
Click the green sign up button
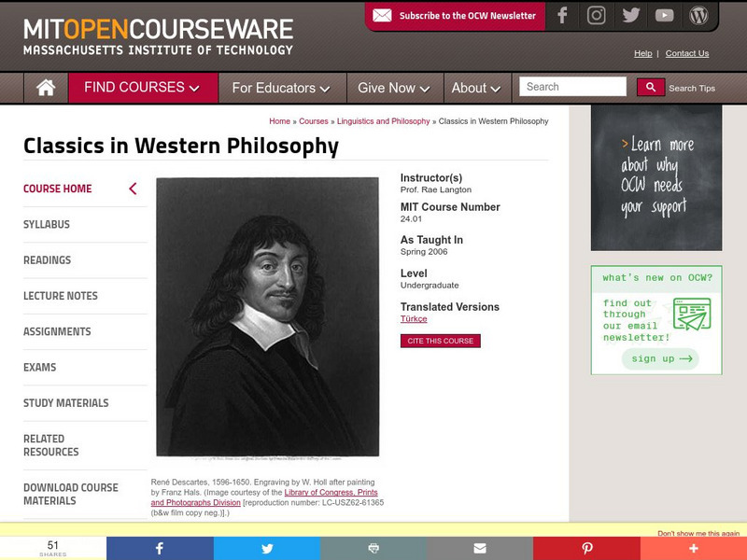tap(660, 358)
